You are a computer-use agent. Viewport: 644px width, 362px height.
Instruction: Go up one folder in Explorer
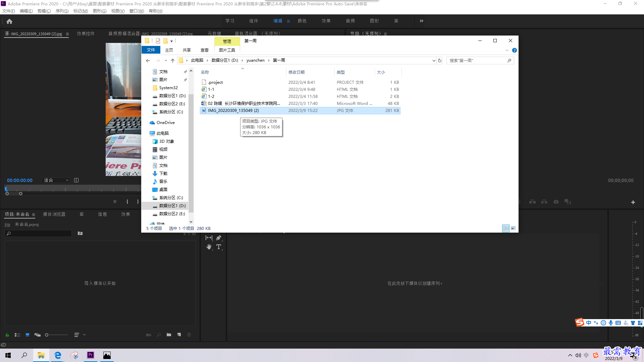(173, 60)
